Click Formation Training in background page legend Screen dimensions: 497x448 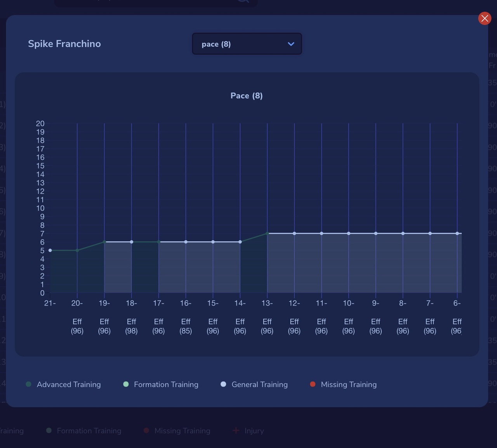point(84,431)
